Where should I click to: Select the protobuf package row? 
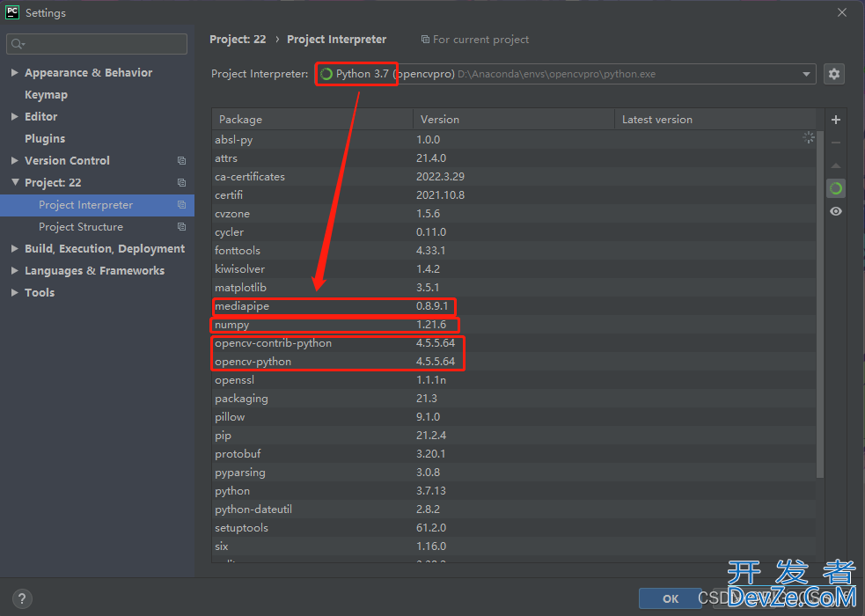pyautogui.click(x=514, y=454)
